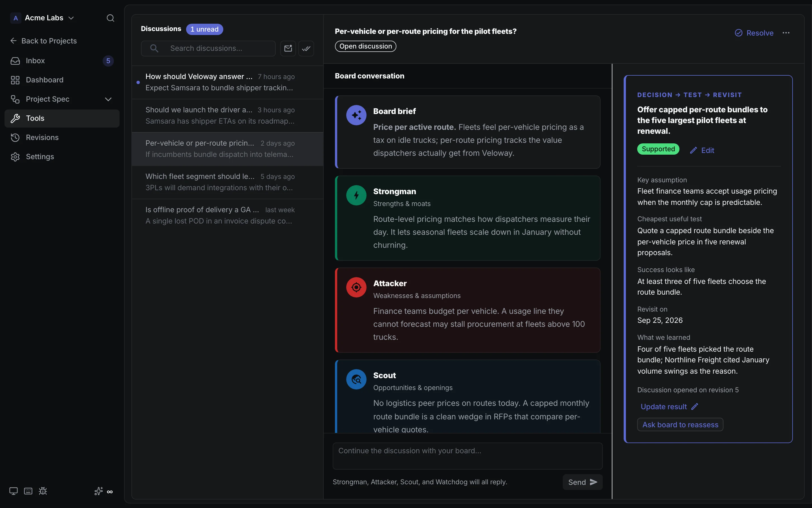The image size is (812, 508).
Task: Click the 1 unread badge
Action: click(x=204, y=29)
